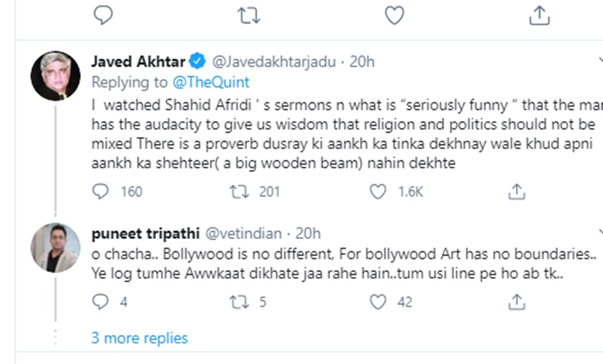Open puneet tripathi's profile name
Viewport: 603px width, 364px height.
click(x=145, y=233)
